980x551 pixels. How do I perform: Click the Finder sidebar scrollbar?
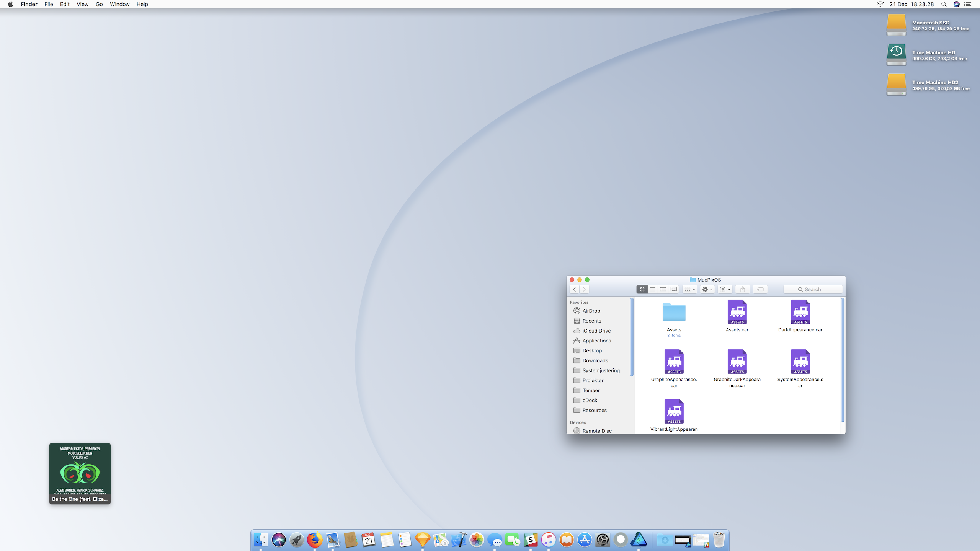[x=632, y=337]
